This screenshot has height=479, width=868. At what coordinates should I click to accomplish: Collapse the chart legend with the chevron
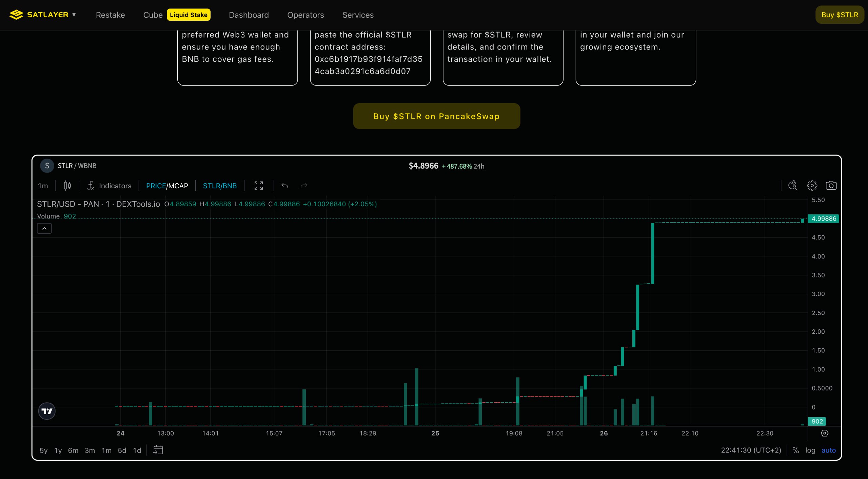(44, 228)
